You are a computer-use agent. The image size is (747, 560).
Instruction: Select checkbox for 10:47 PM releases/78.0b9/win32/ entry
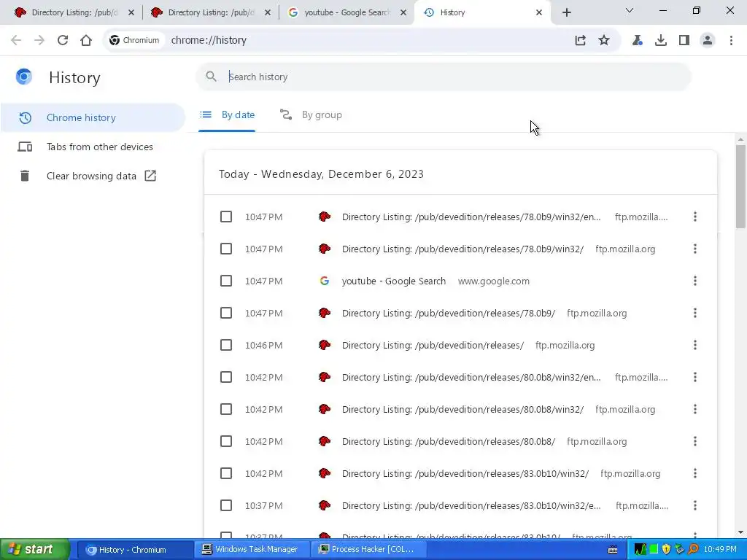tap(226, 249)
